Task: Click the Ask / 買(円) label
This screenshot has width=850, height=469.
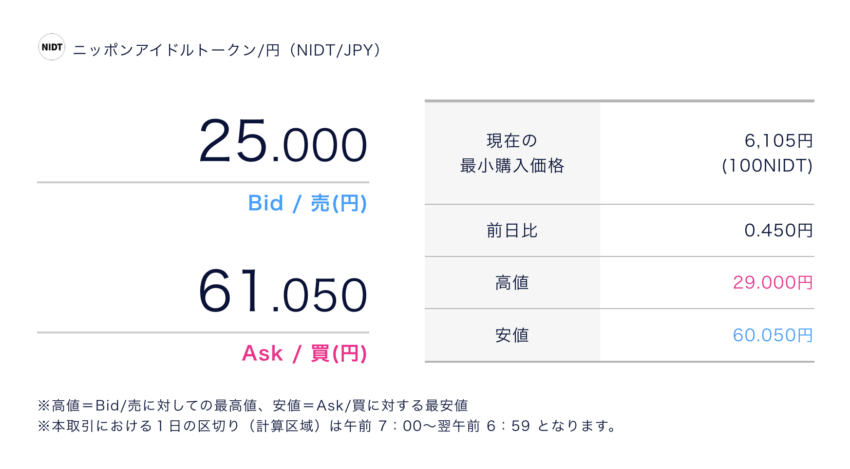Action: 305,354
